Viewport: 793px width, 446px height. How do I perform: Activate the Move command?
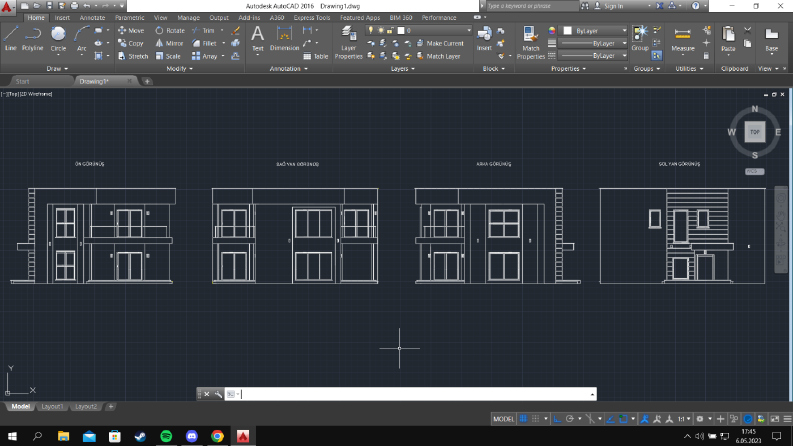131,30
